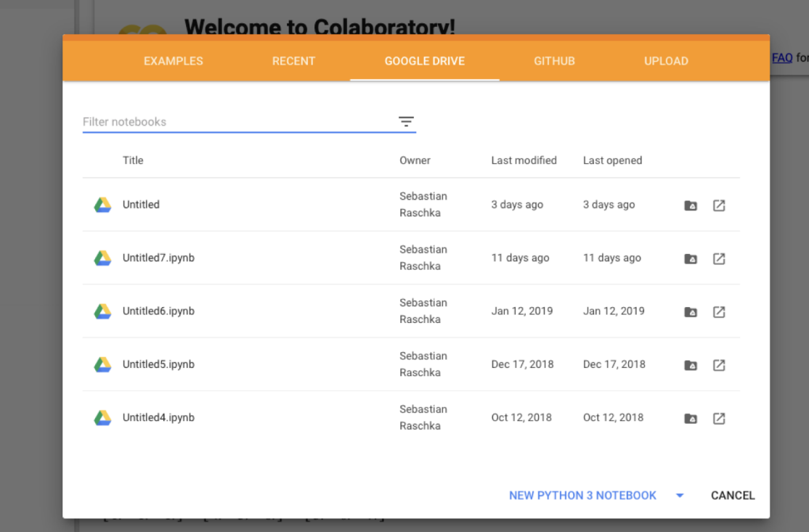
Task: Locate Untitled6.ipynb in Drive folder icon
Action: point(691,312)
